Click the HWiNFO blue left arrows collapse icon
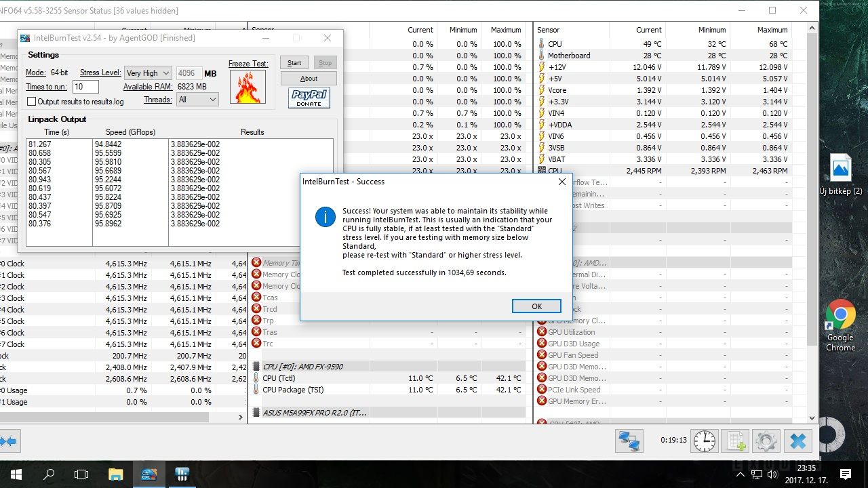868x488 pixels. pyautogui.click(x=9, y=441)
